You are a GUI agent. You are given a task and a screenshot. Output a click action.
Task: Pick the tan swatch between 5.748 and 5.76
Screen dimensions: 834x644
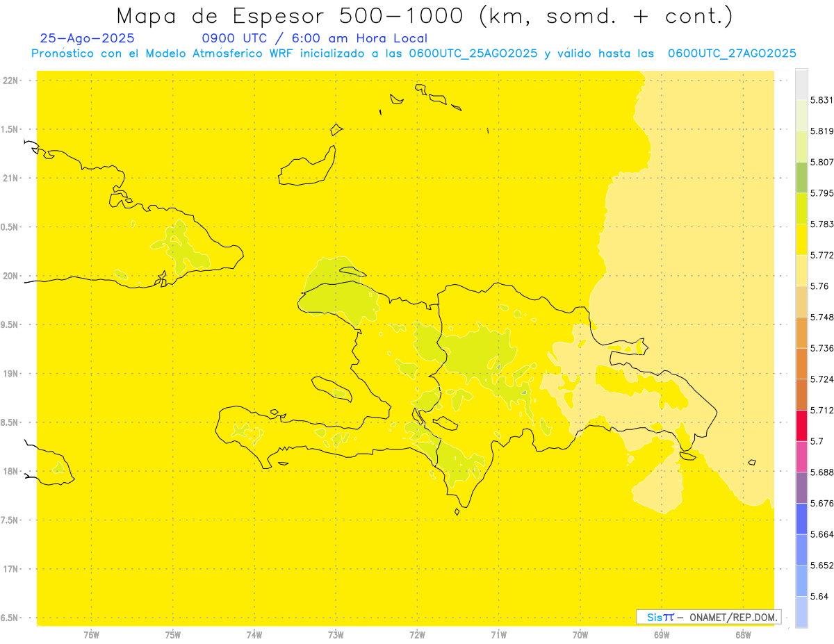[801, 302]
